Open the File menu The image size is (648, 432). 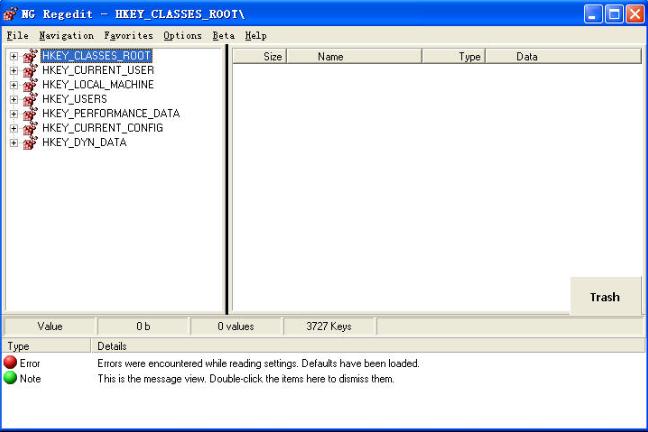[x=17, y=35]
